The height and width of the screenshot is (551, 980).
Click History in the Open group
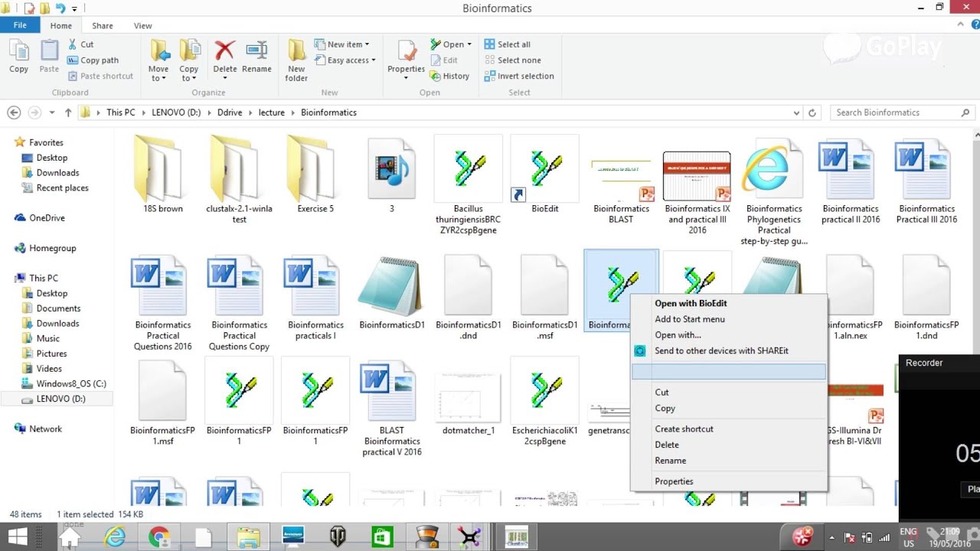449,76
